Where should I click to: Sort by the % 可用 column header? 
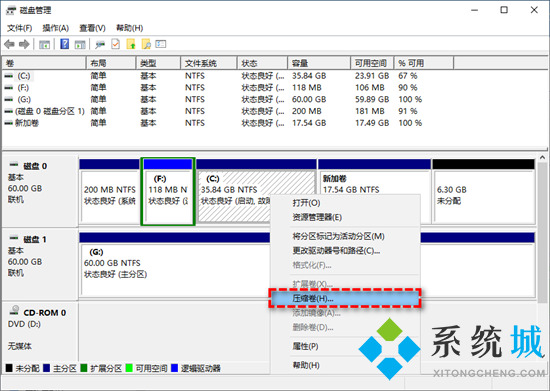pyautogui.click(x=424, y=63)
